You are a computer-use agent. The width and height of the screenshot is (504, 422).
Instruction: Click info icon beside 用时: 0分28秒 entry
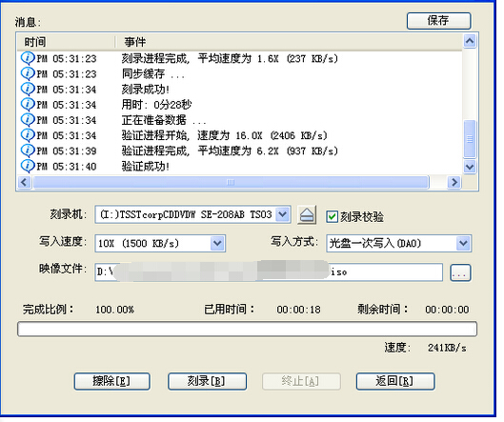coord(28,104)
